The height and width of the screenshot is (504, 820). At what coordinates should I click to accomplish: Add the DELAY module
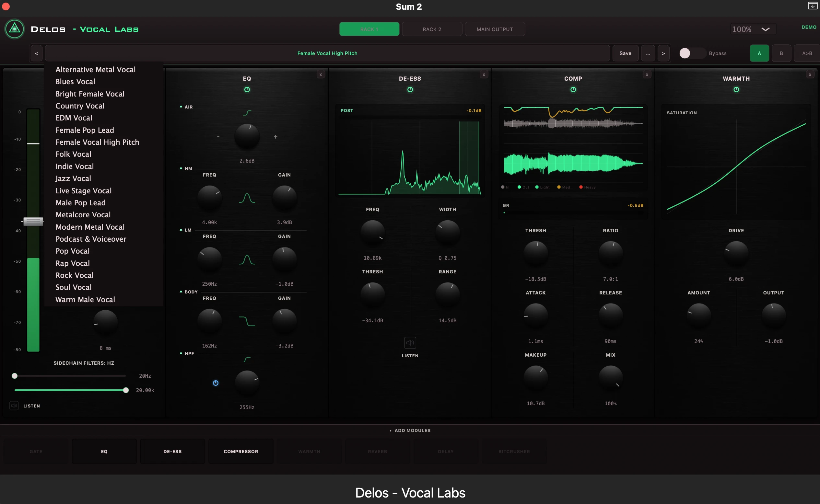tap(446, 451)
